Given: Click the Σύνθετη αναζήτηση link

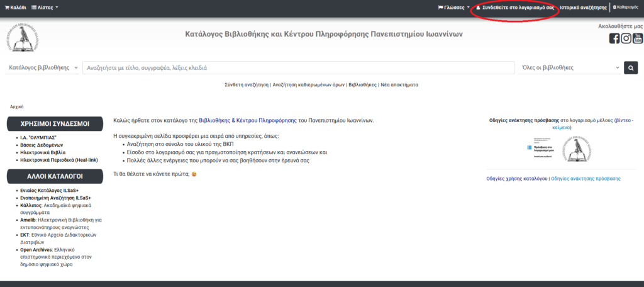Looking at the screenshot, I should click(x=247, y=84).
